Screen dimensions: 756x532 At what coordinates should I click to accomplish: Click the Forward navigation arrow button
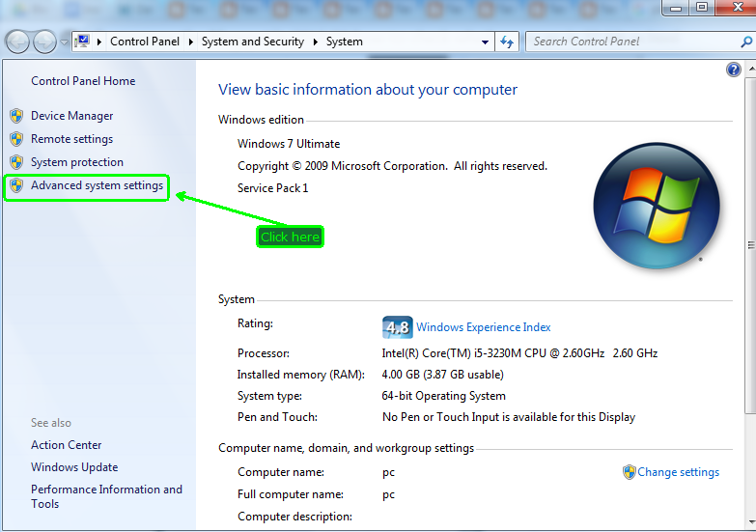coord(44,42)
